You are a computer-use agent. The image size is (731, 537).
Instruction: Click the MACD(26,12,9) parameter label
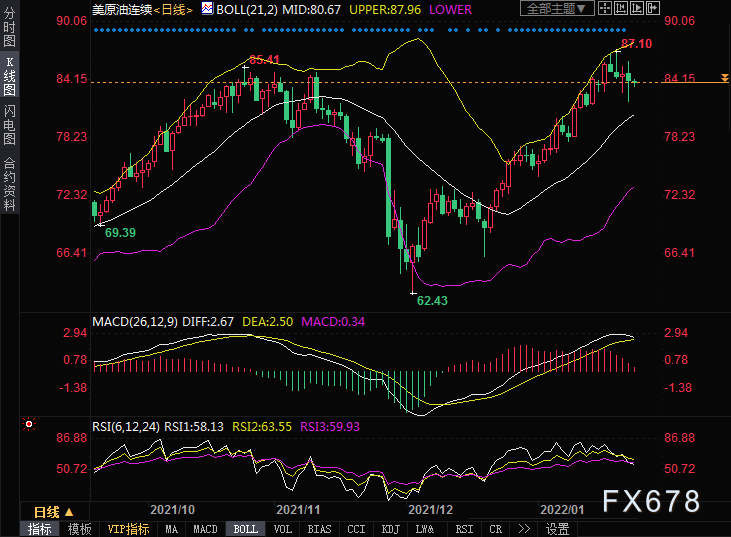135,322
